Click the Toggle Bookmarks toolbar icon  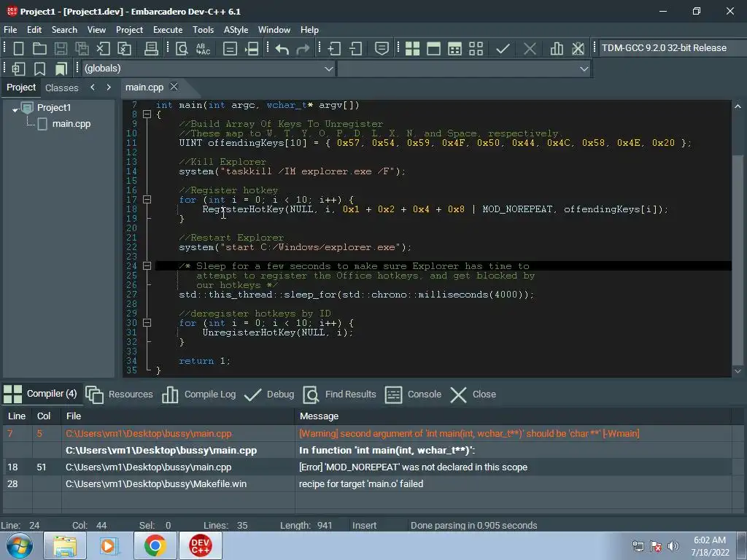[x=39, y=69]
